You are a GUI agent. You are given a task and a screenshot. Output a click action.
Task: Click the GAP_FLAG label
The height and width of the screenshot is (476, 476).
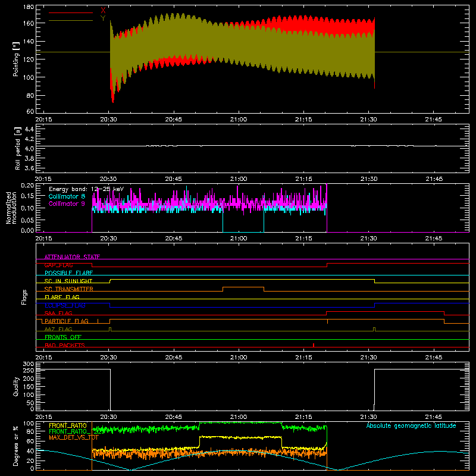point(58,265)
